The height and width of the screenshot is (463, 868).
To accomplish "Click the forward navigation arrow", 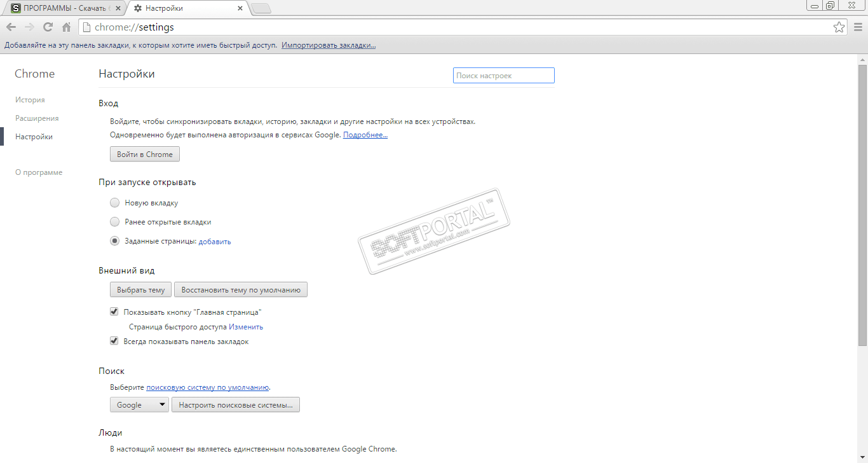I will coord(29,27).
